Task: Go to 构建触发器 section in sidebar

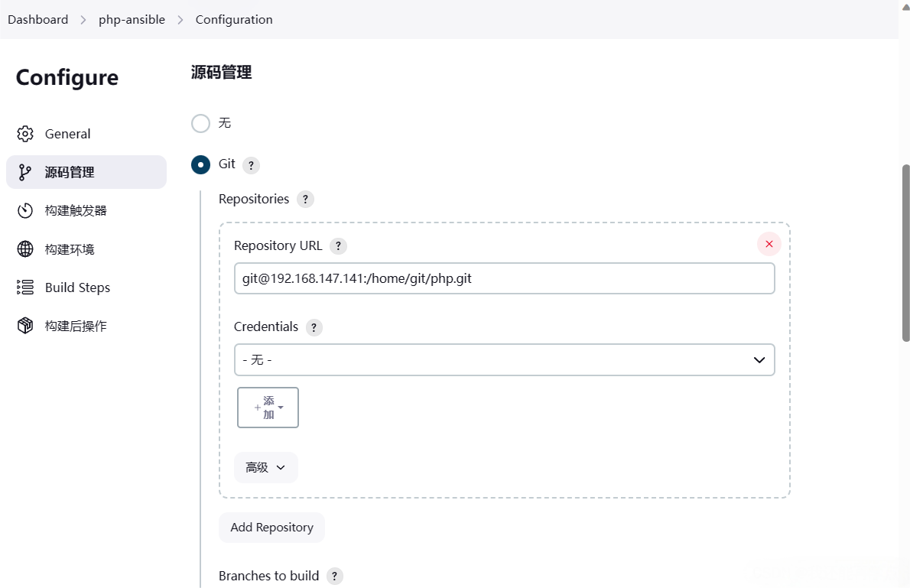Action: (86, 210)
